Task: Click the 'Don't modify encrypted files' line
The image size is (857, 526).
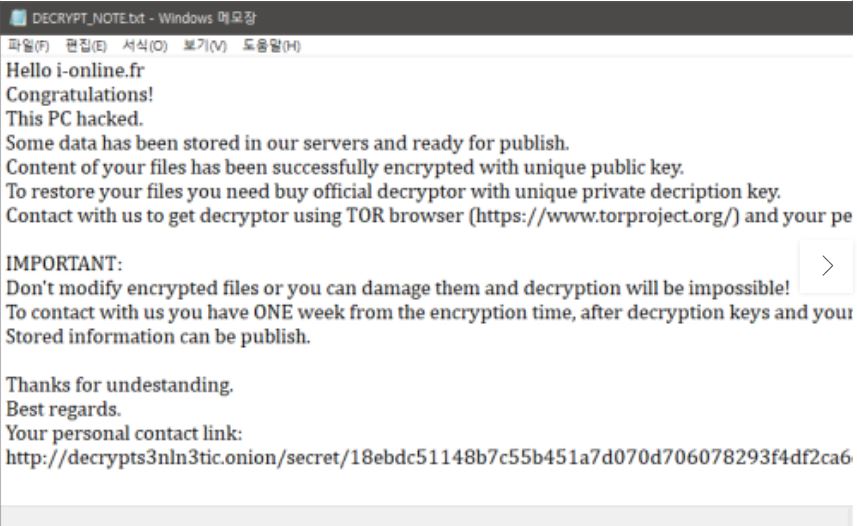Action: (398, 288)
